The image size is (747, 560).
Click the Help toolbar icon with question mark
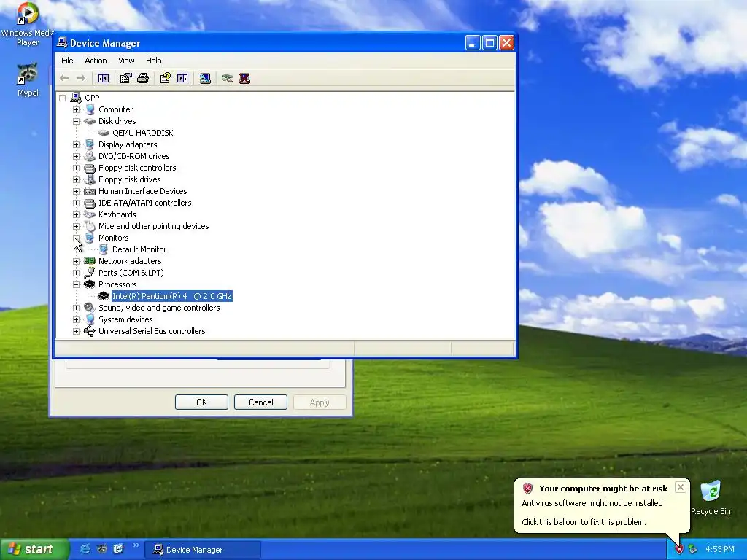coord(166,78)
